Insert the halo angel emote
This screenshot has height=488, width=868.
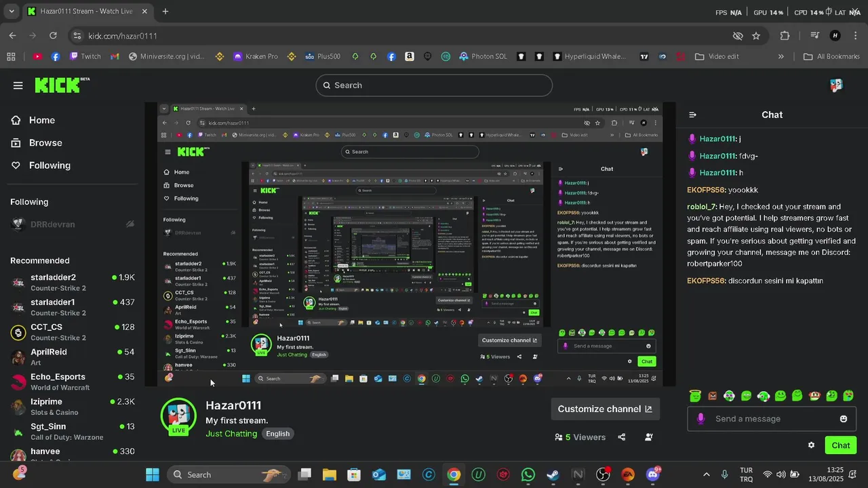pyautogui.click(x=695, y=396)
